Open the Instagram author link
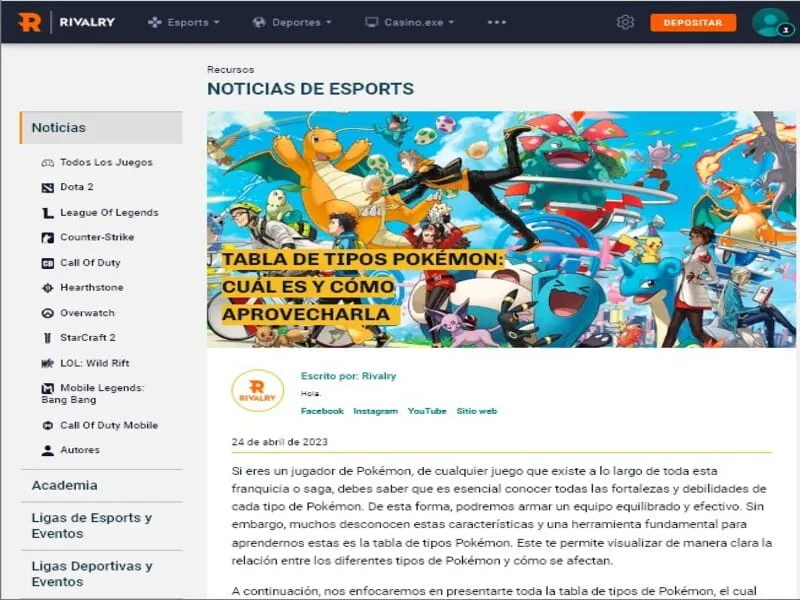The width and height of the screenshot is (800, 600). tap(376, 411)
